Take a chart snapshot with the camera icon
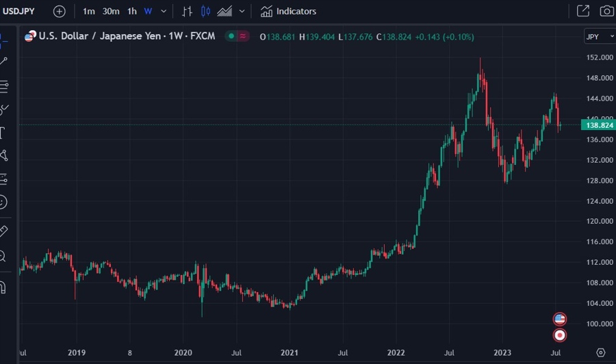This screenshot has height=364, width=616. pos(606,11)
